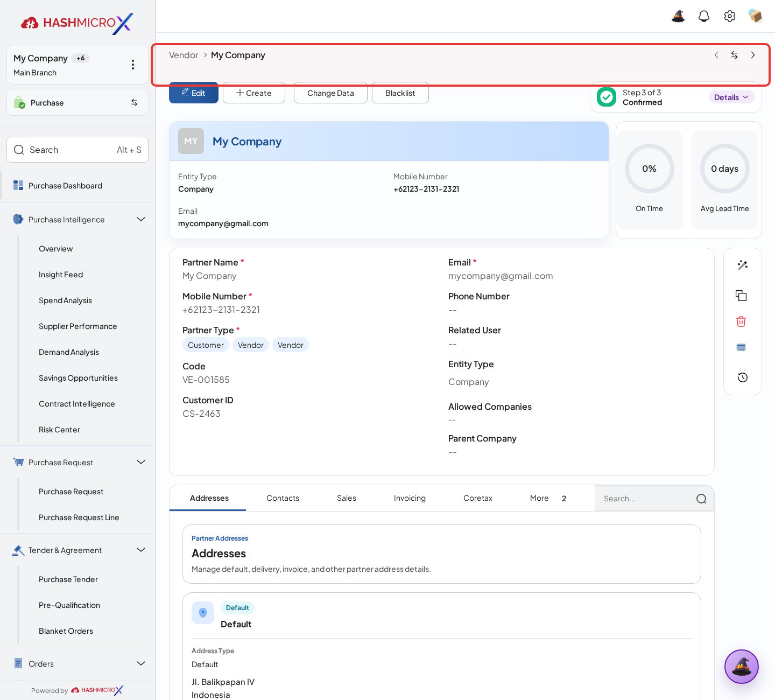This screenshot has height=700, width=775.
Task: Open the More tabs dropdown
Action: pos(548,498)
